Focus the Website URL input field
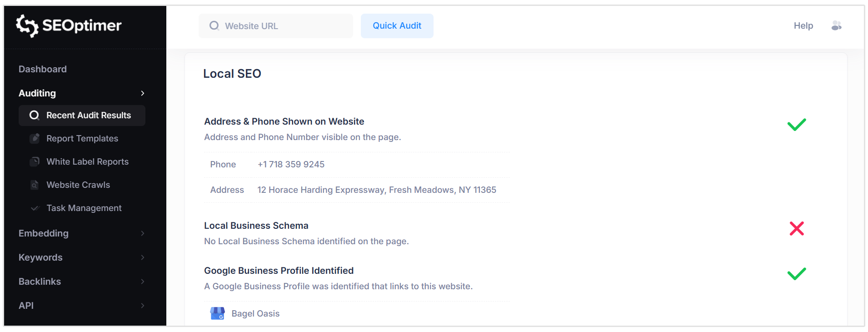868x332 pixels. [x=276, y=26]
